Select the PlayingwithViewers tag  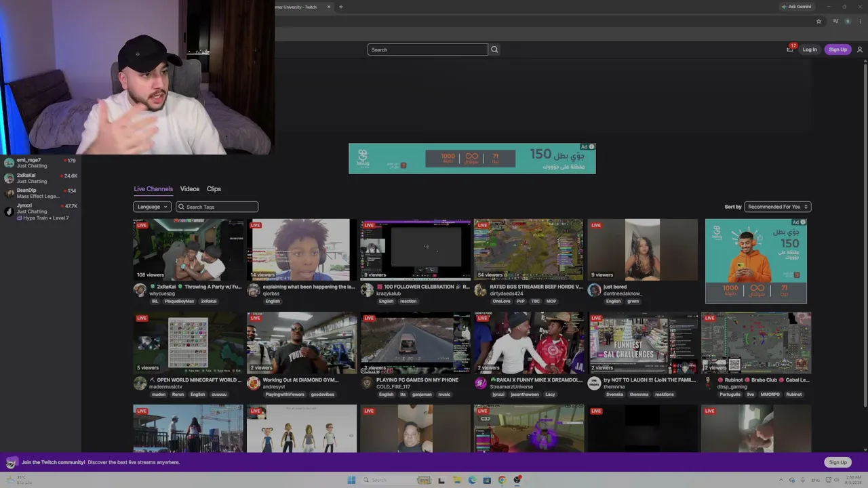pyautogui.click(x=285, y=394)
